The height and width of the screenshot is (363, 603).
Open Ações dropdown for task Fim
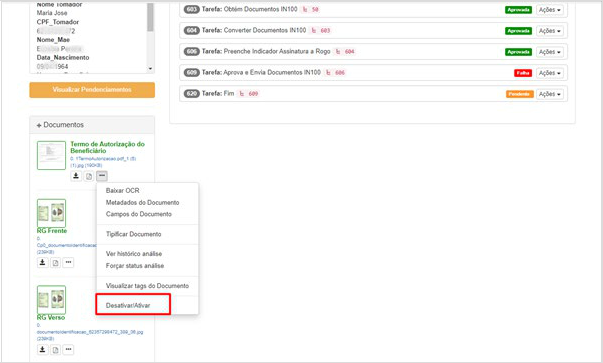click(x=550, y=94)
